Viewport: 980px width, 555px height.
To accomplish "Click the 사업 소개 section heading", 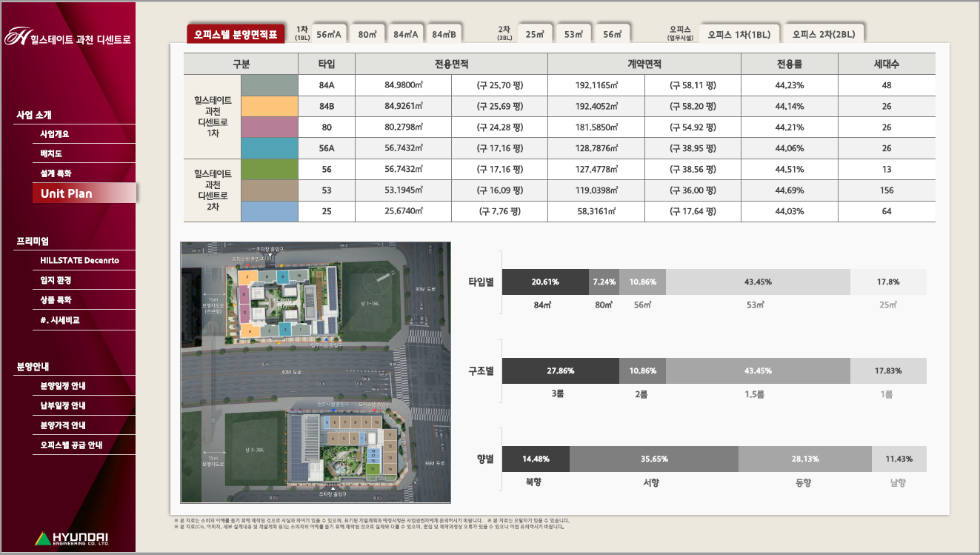I will [34, 115].
